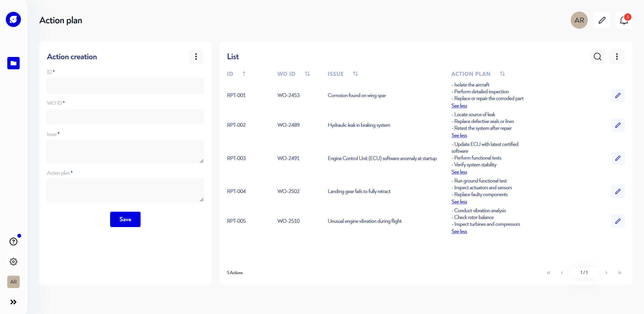Edit the RPT-004 row
Viewport: 644px width, 314px height.
618,192
